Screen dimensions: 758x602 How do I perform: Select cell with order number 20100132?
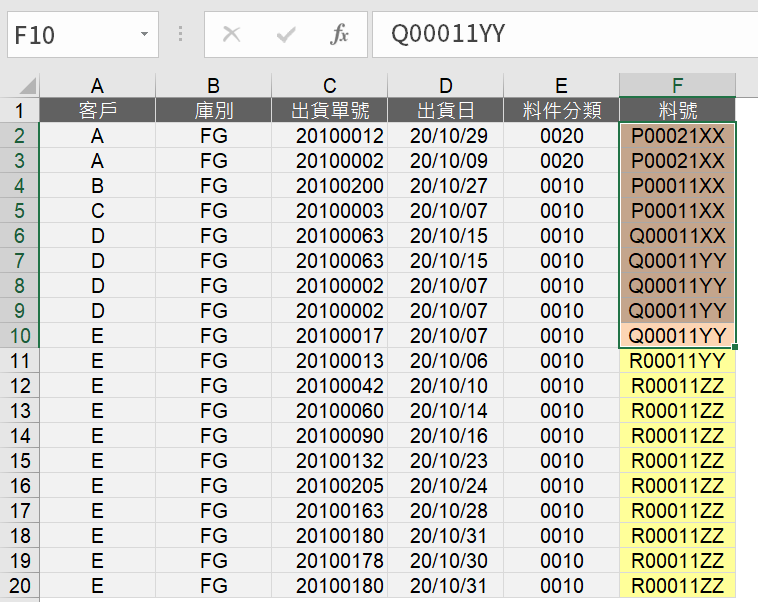(x=329, y=460)
